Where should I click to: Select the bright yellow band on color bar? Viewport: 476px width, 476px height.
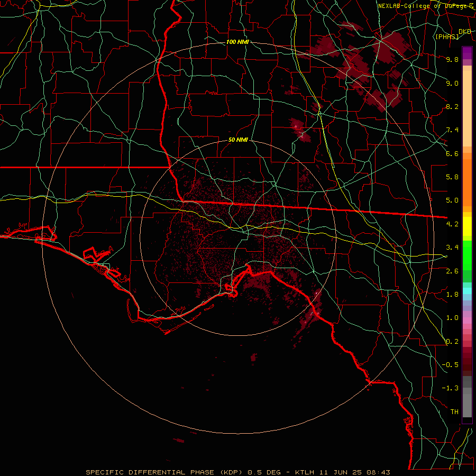point(467,226)
